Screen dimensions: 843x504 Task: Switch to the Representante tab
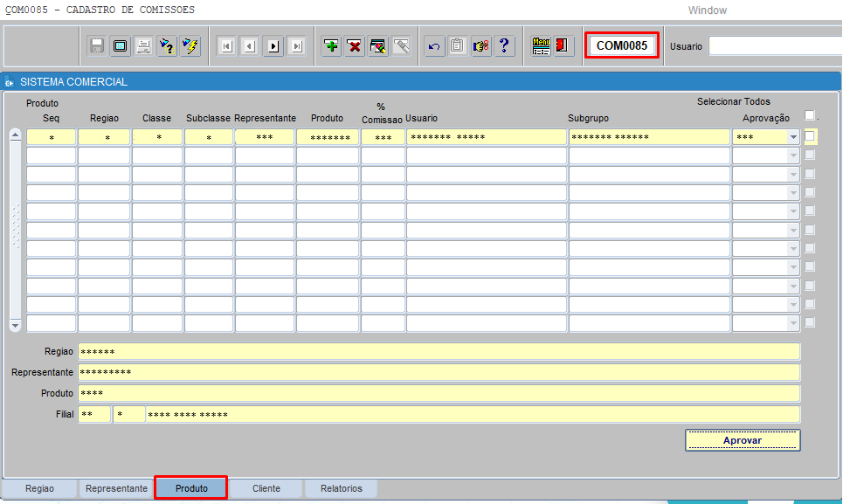tap(116, 488)
